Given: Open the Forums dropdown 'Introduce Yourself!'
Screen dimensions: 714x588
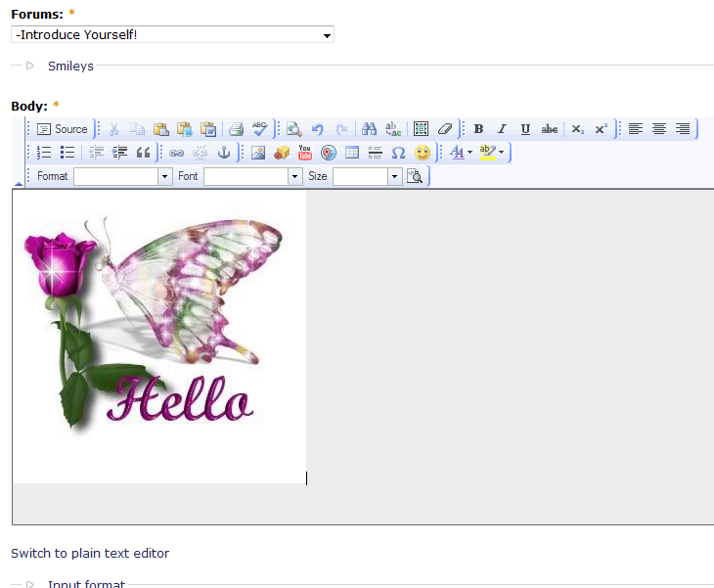Looking at the screenshot, I should tap(172, 35).
